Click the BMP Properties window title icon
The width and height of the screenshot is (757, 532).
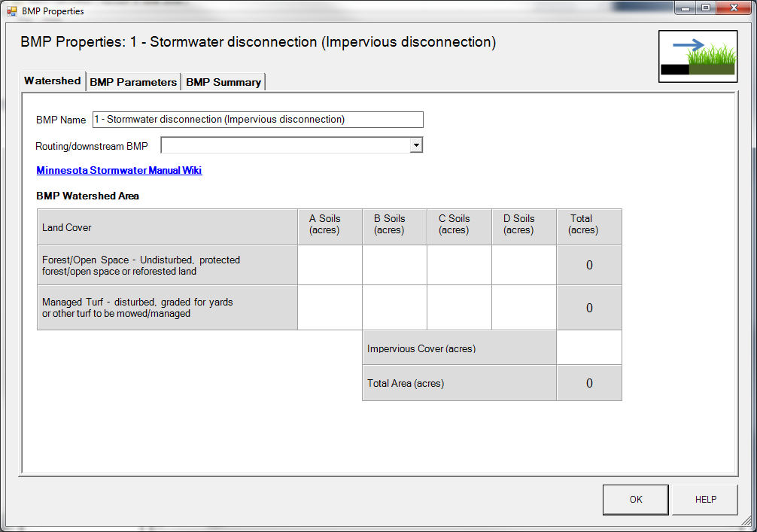11,11
